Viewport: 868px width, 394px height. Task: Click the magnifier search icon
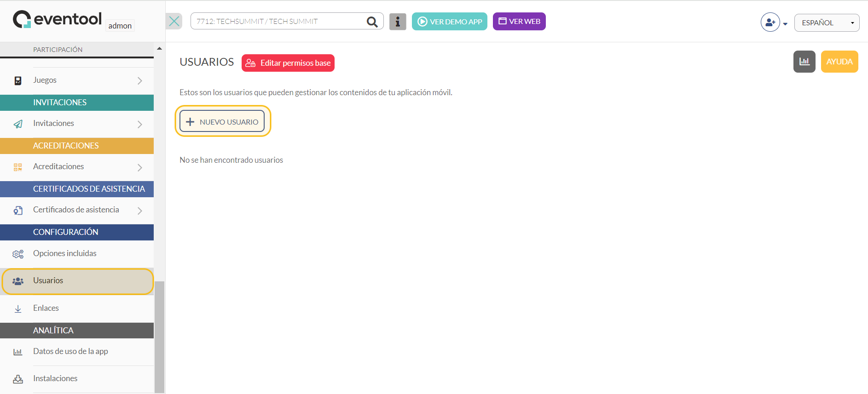pos(372,22)
